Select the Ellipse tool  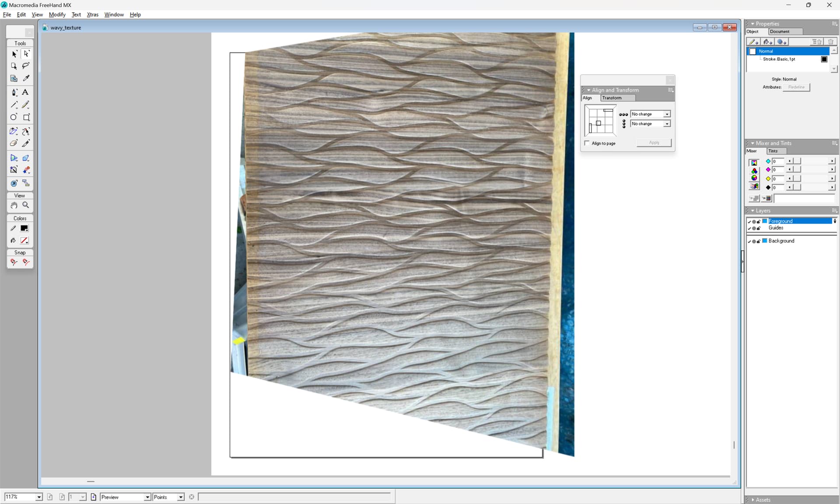pyautogui.click(x=14, y=117)
